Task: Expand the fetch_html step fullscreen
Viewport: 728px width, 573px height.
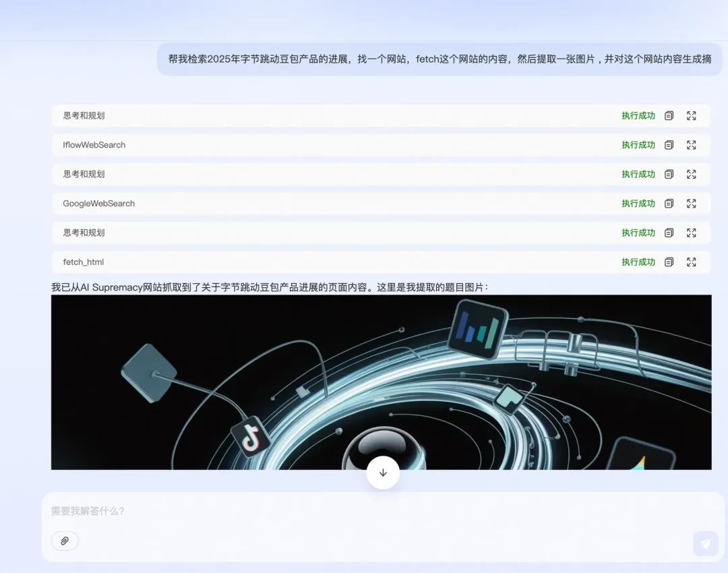Action: tap(691, 262)
